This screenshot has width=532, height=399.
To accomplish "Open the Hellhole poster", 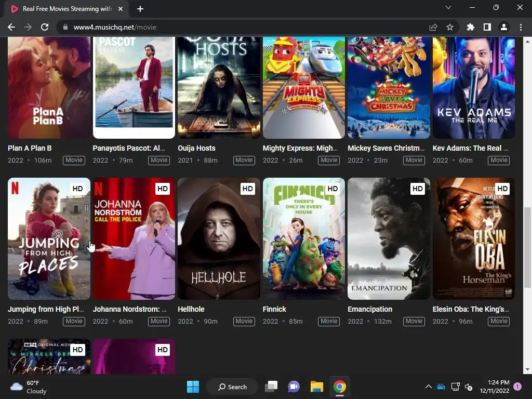I will click(219, 239).
